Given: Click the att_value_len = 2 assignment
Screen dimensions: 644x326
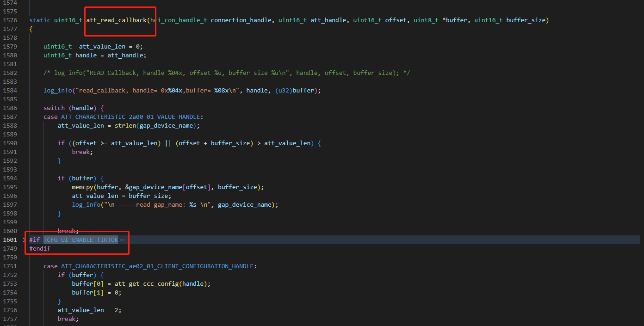Looking at the screenshot, I should 89,310.
